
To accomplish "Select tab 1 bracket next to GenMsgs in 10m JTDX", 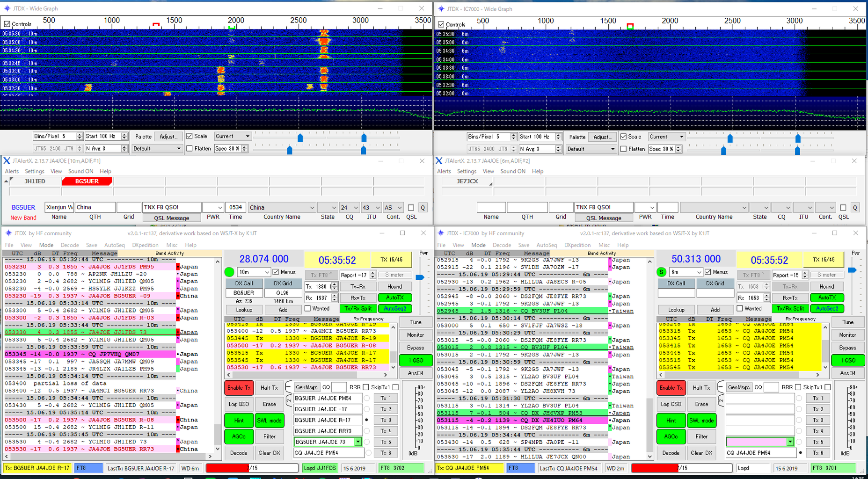I will coord(289,387).
